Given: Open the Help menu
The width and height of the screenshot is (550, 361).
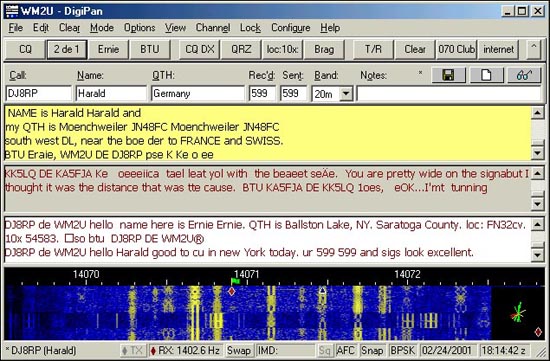Looking at the screenshot, I should (x=330, y=28).
